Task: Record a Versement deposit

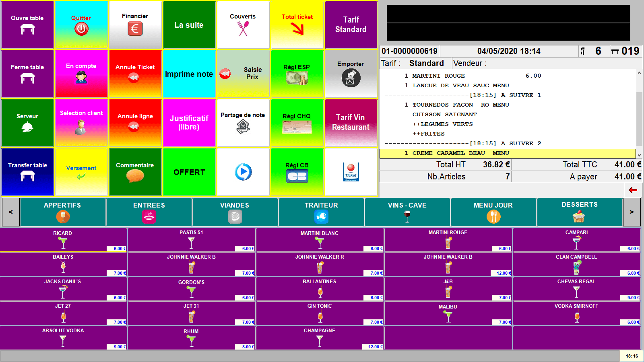Action: coord(81,172)
